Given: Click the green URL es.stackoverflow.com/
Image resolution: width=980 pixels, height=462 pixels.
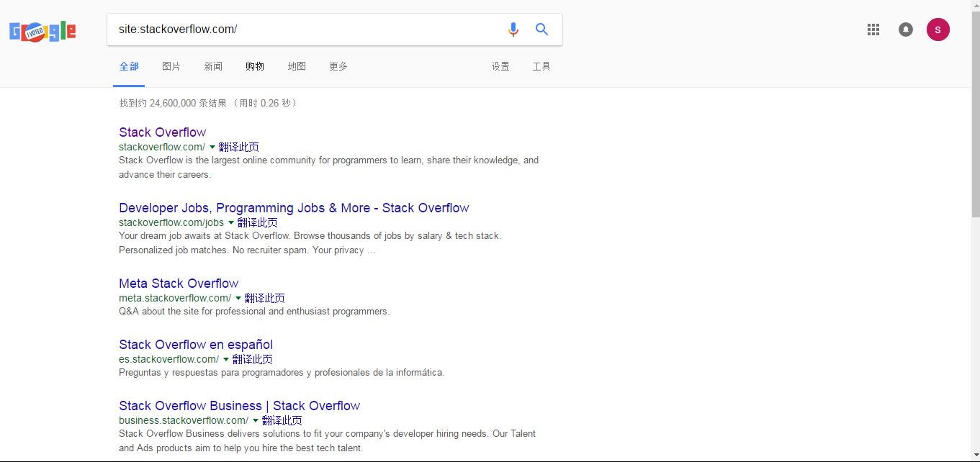Looking at the screenshot, I should [168, 359].
